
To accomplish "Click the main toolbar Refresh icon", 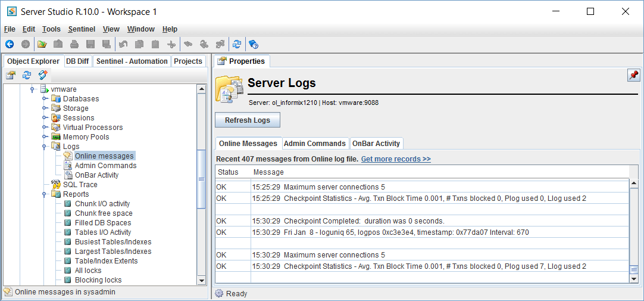I will click(x=237, y=44).
